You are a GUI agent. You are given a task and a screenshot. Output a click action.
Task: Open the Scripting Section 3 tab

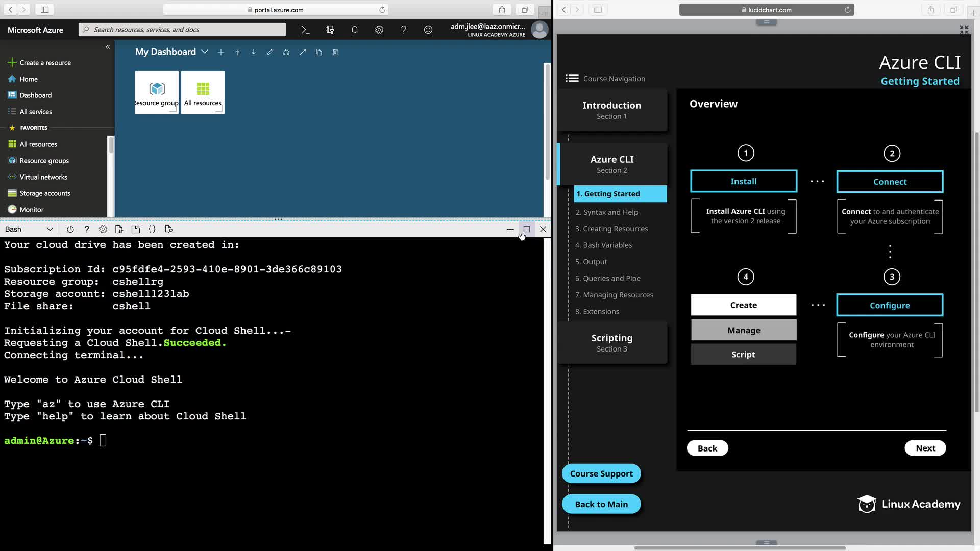(x=611, y=343)
